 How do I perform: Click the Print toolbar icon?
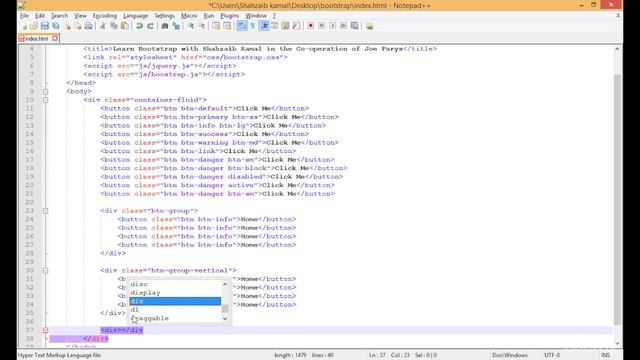88,26
